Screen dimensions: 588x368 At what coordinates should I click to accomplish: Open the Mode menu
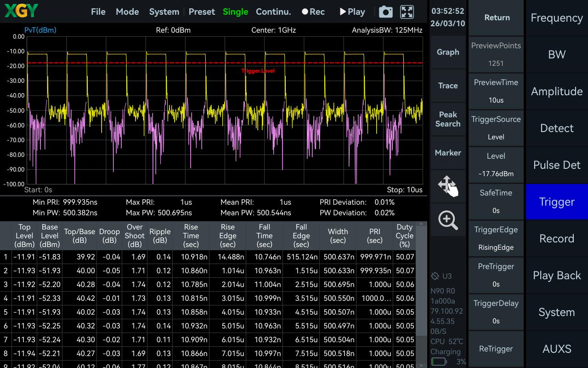click(x=127, y=12)
